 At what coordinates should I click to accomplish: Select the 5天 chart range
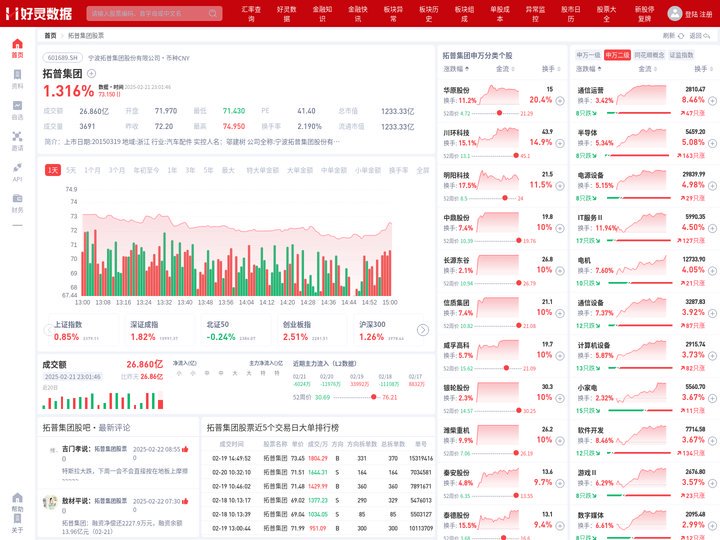point(71,170)
